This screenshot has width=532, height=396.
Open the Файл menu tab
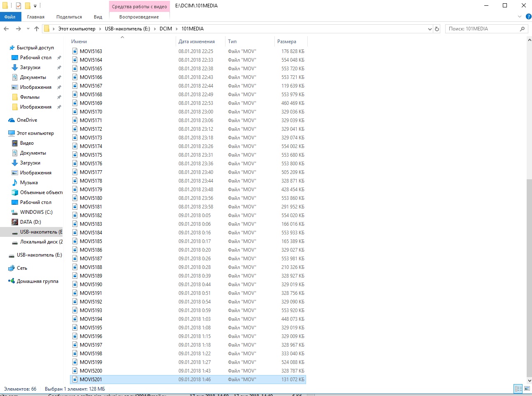point(10,17)
